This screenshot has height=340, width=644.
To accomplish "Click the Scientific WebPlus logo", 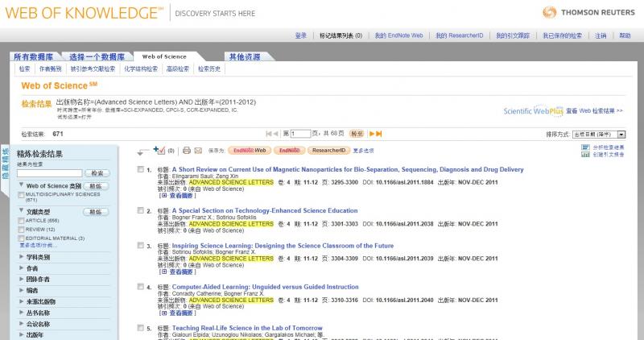I will click(533, 110).
